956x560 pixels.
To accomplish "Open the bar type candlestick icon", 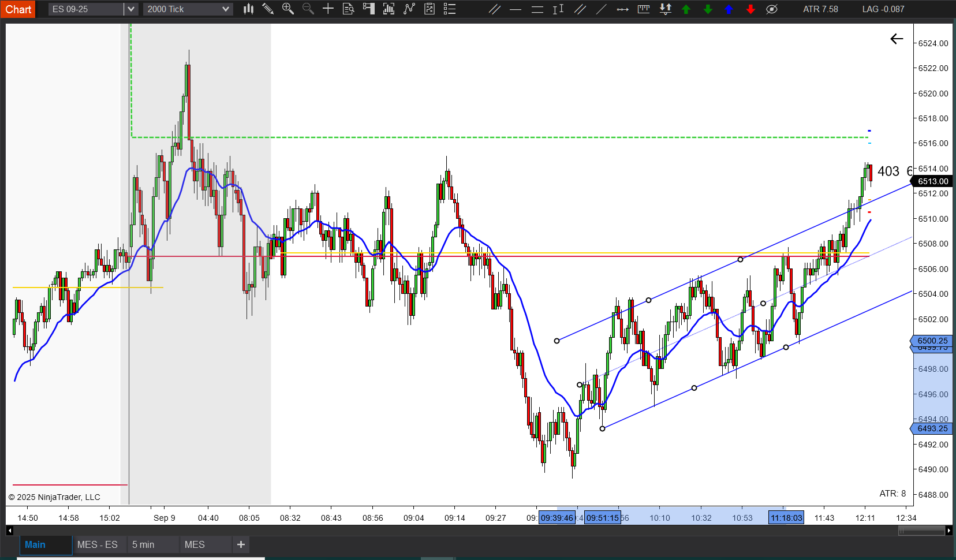I will pos(248,9).
